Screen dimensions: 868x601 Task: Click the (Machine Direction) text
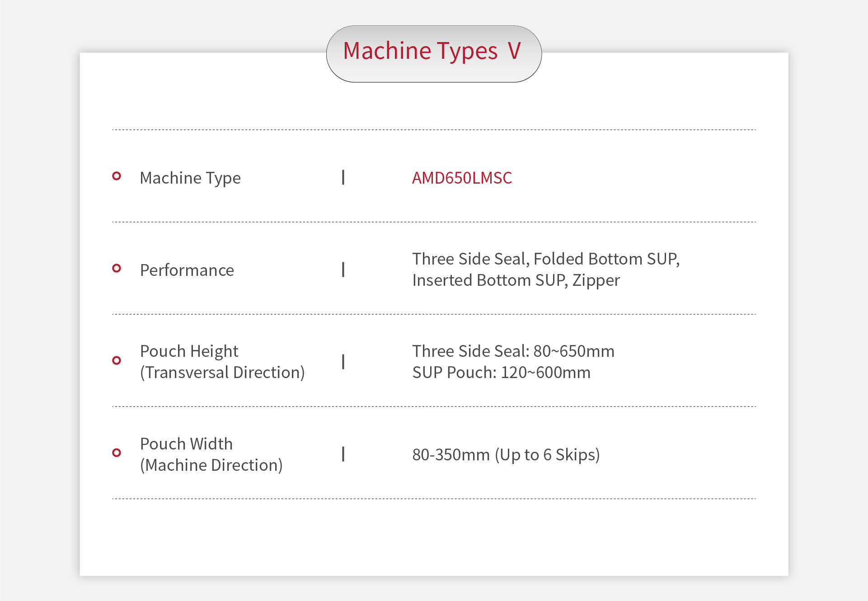(211, 465)
